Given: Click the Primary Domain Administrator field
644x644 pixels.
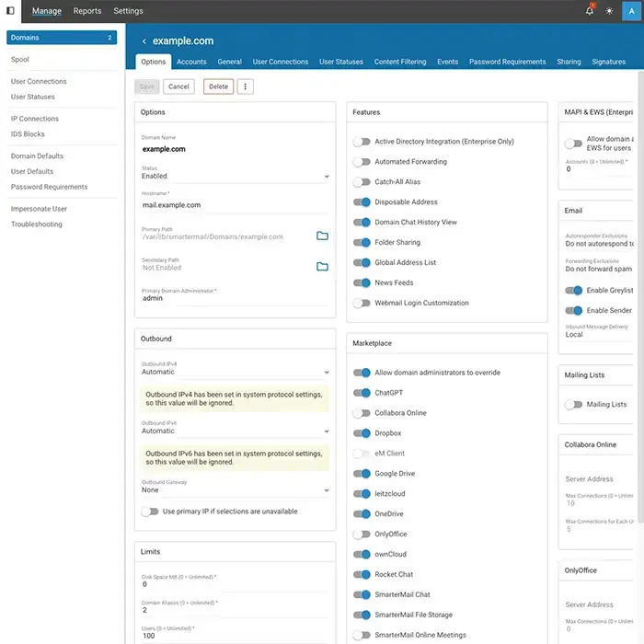Looking at the screenshot, I should tap(235, 298).
